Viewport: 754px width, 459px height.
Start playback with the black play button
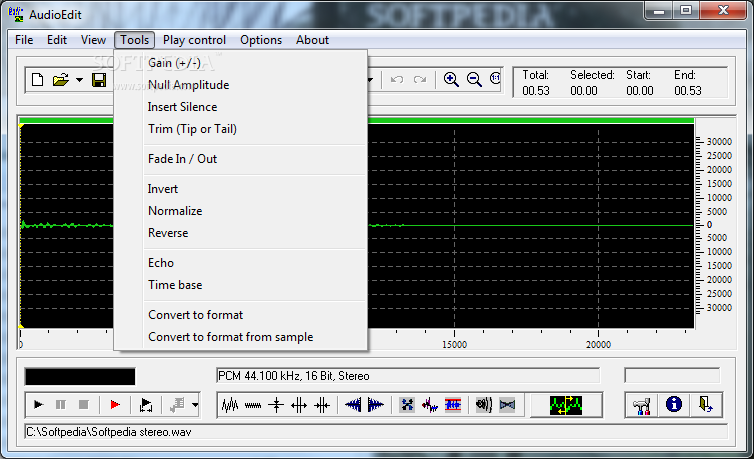[38, 405]
